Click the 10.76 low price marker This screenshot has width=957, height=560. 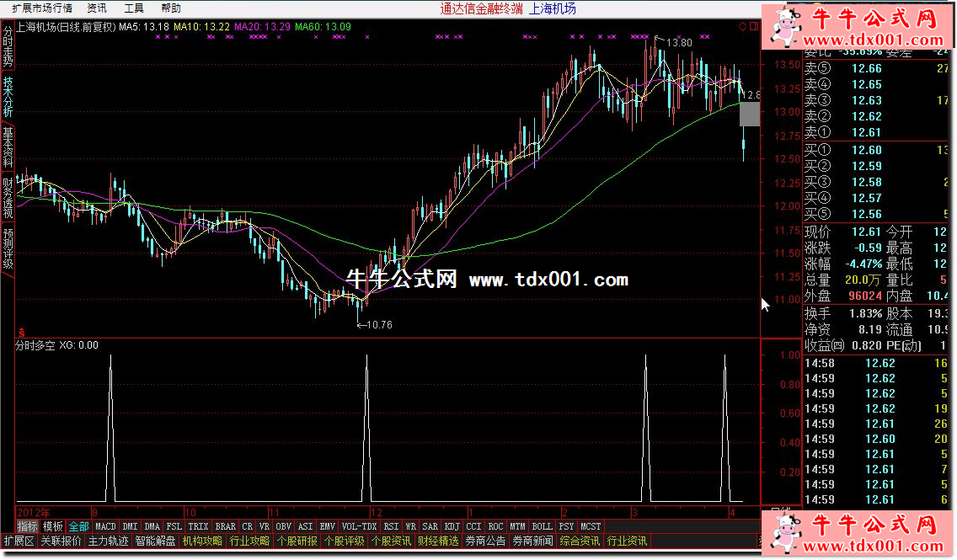click(x=376, y=324)
